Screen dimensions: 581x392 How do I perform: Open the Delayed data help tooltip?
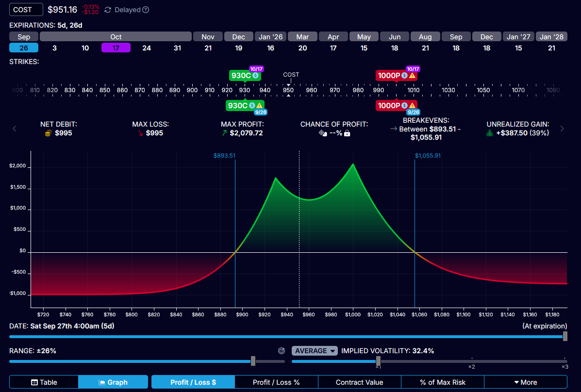(145, 9)
